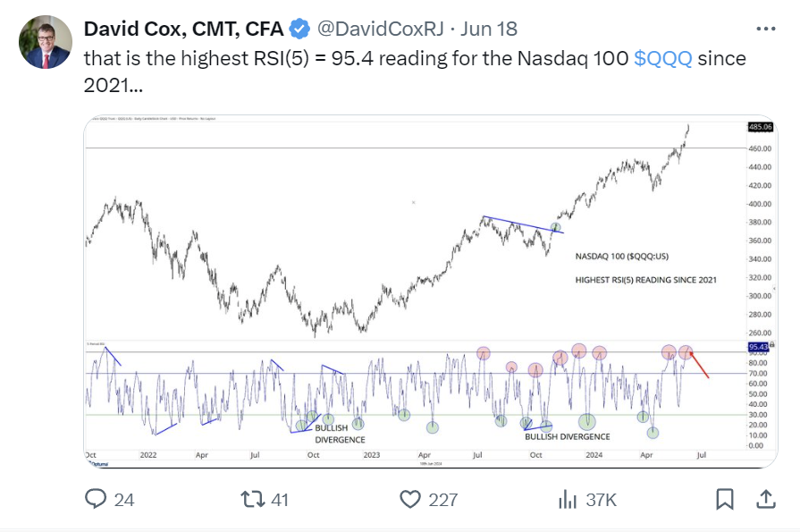
Task: Open tweet analytics via the bar chart icon
Action: [567, 501]
